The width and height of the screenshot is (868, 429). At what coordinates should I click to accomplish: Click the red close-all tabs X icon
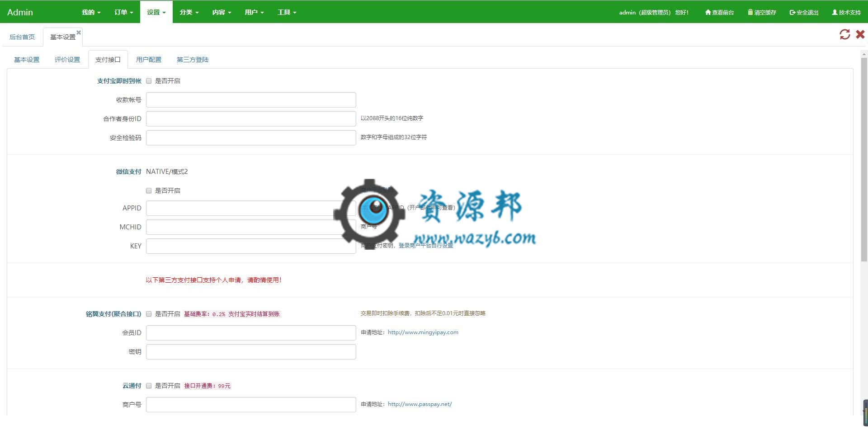tap(860, 34)
